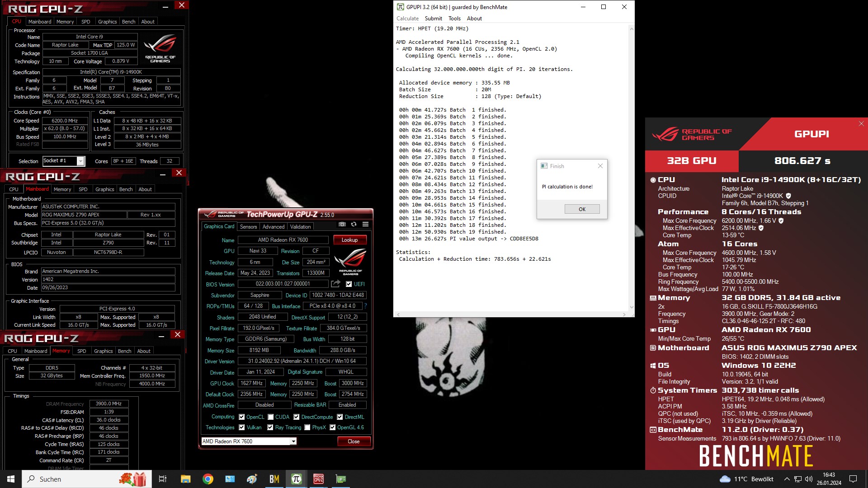Screen dimensions: 868x488
Task: Toggle the Vulkan checkbox
Action: point(242,427)
